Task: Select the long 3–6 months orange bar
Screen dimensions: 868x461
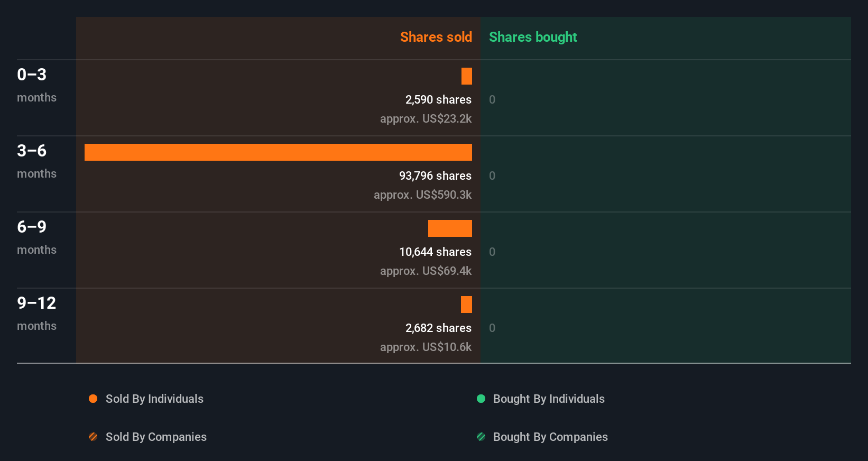Action: (x=278, y=152)
